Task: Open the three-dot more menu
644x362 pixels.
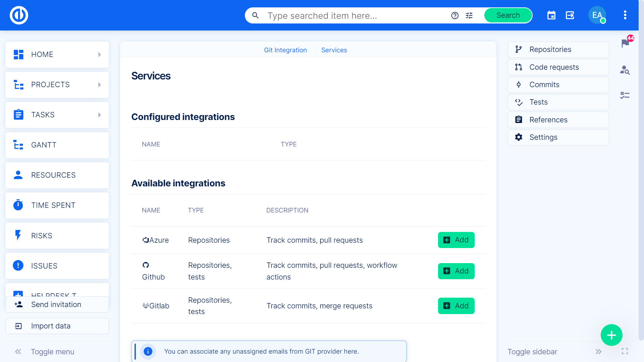Action: click(625, 15)
